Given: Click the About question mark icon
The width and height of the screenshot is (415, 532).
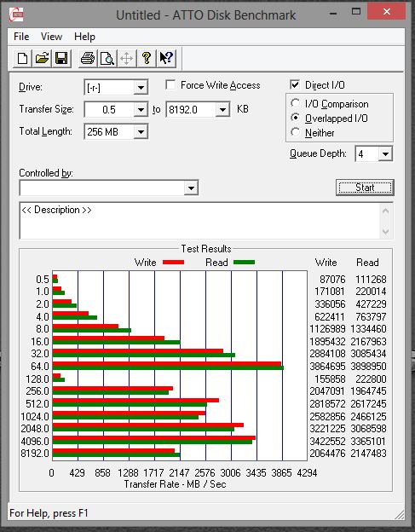Looking at the screenshot, I should tap(147, 58).
